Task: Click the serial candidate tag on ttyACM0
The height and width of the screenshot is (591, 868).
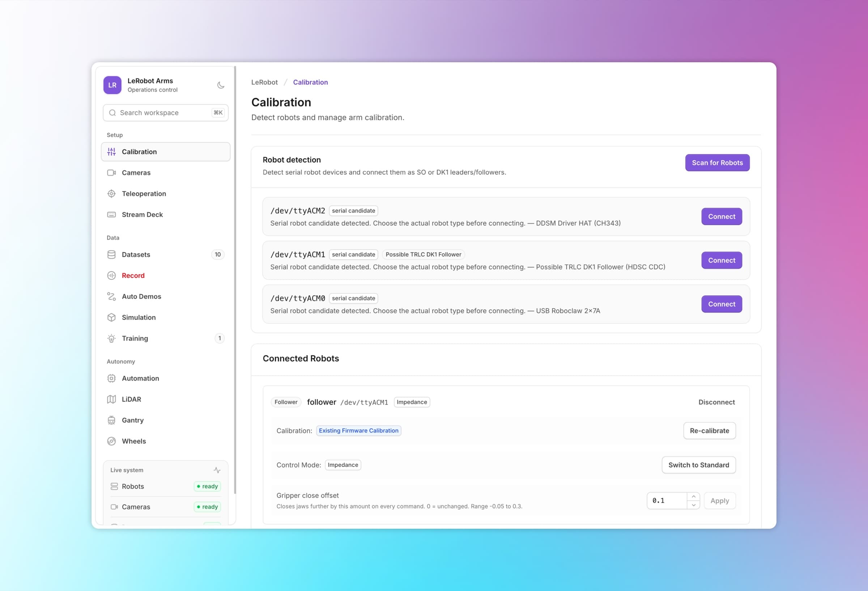Action: (353, 298)
